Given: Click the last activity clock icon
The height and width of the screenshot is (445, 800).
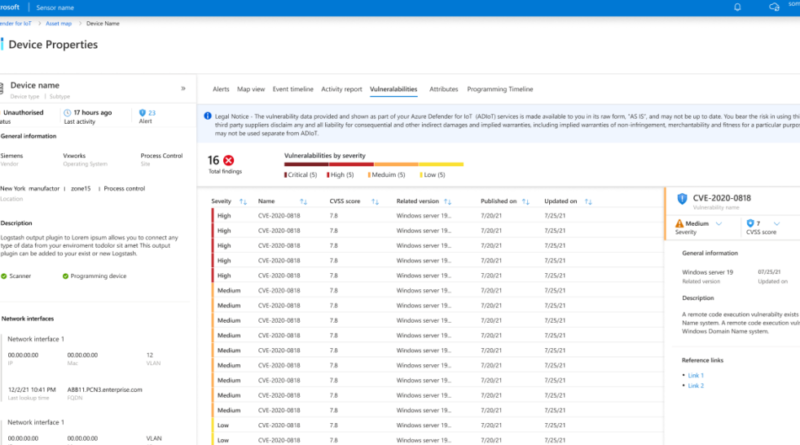Looking at the screenshot, I should [x=67, y=112].
